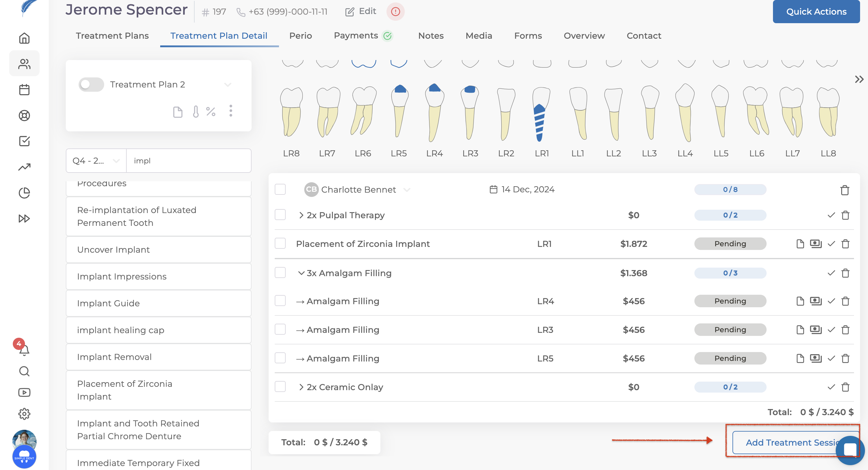868x470 pixels.
Task: Check the Placement of Zirconia Implant checkbox
Action: [280, 244]
